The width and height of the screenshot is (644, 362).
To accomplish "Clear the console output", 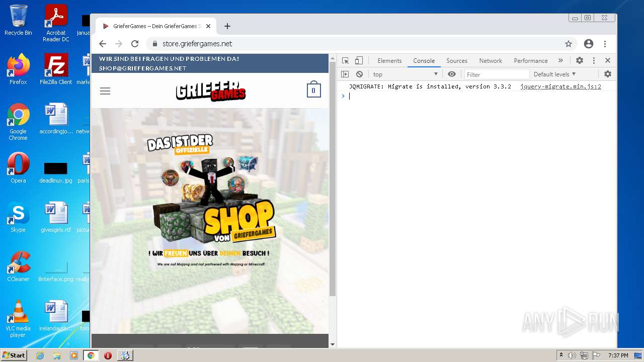I will coord(359,74).
